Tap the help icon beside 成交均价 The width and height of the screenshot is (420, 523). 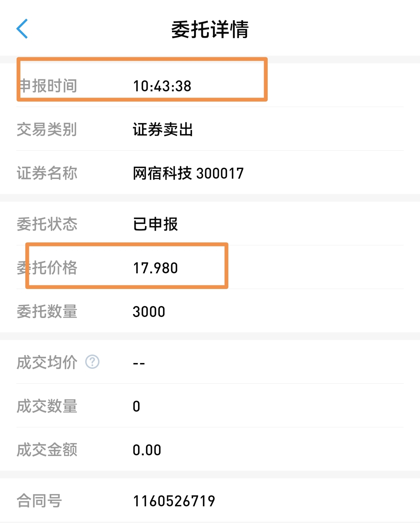click(92, 362)
